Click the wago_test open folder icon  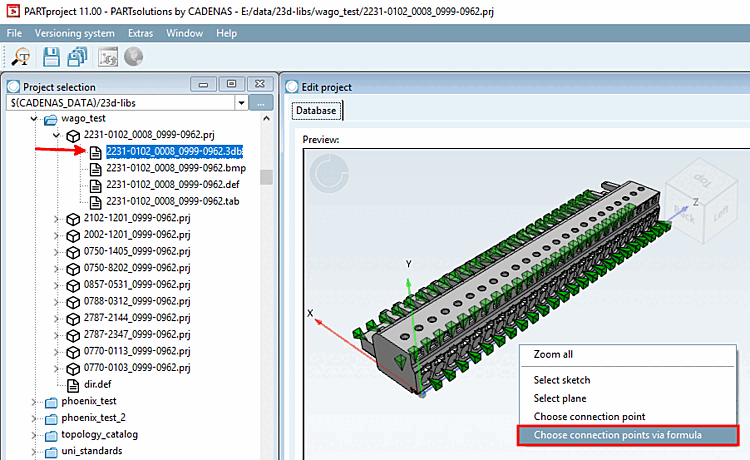click(x=50, y=119)
